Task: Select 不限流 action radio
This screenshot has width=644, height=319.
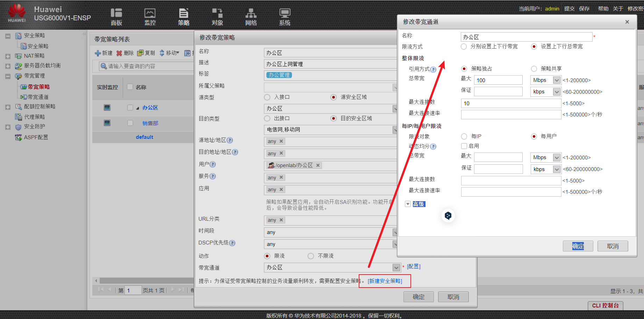Action: click(310, 256)
